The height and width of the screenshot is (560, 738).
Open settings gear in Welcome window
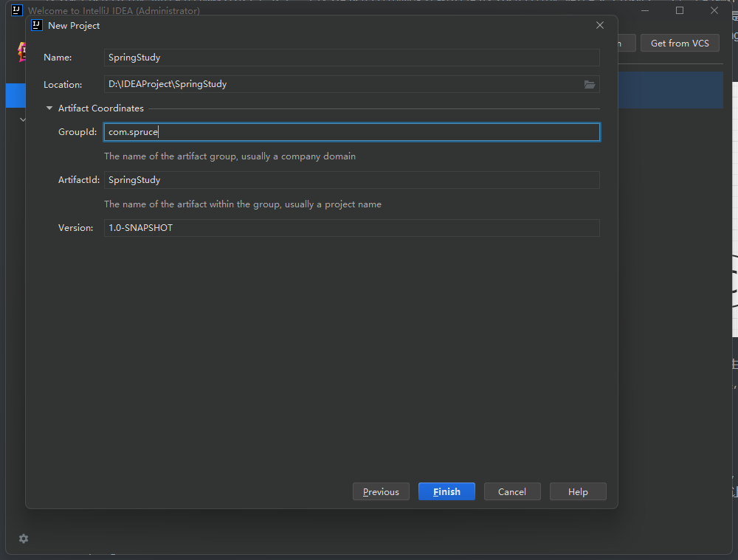pos(24,539)
